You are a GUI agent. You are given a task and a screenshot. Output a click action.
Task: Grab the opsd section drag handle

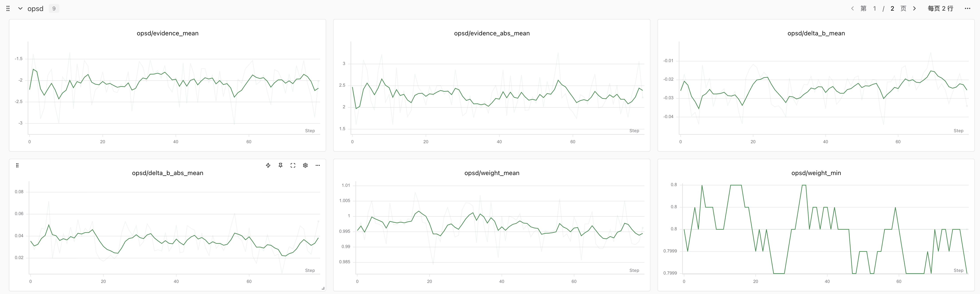[x=8, y=8]
